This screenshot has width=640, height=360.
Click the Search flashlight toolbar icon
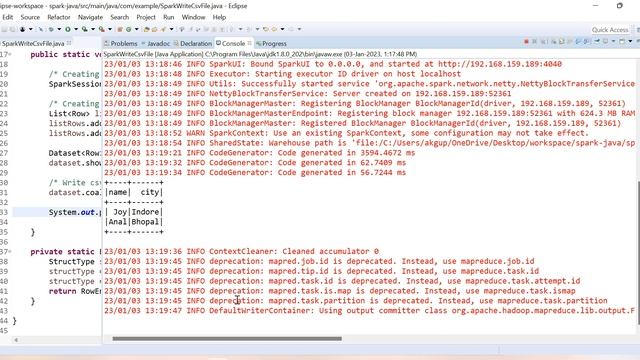(x=163, y=29)
